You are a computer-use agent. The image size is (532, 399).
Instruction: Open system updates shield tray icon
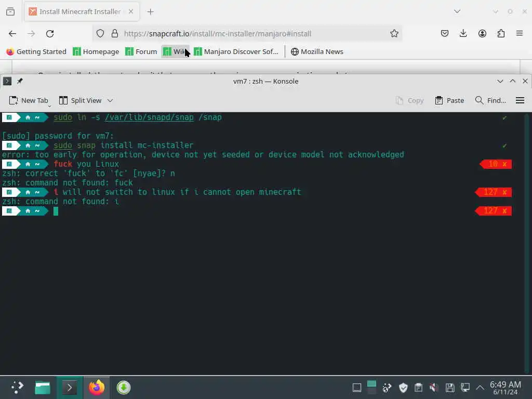click(x=403, y=388)
